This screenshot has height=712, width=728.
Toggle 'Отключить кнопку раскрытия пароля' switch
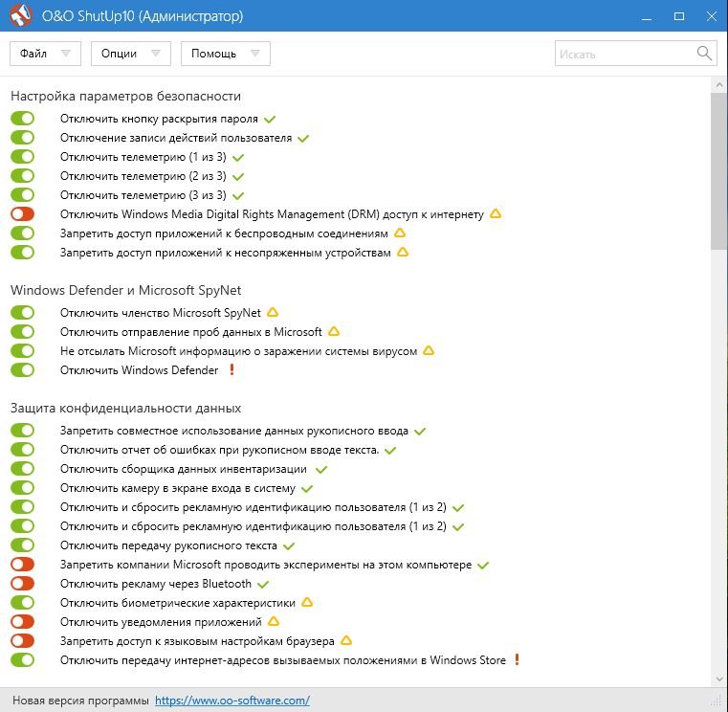(22, 119)
